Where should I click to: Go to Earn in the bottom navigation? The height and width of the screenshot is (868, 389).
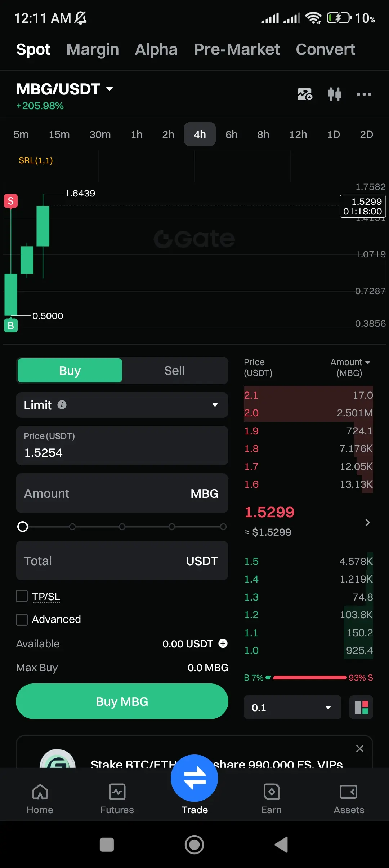(271, 799)
